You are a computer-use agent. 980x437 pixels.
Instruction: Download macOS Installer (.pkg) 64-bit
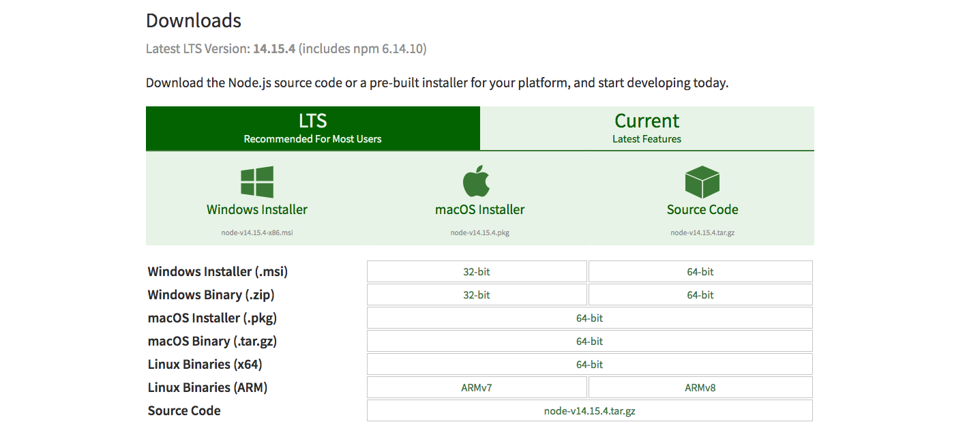coord(590,318)
